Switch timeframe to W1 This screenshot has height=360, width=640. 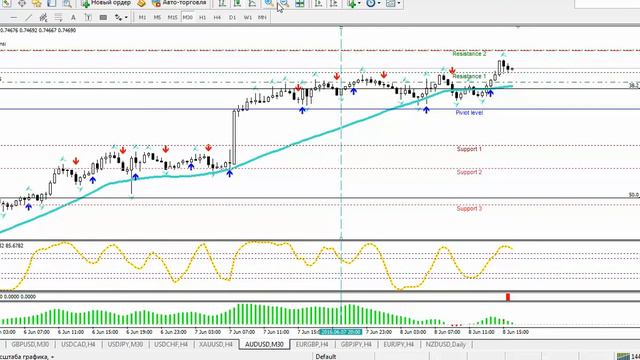click(x=247, y=18)
